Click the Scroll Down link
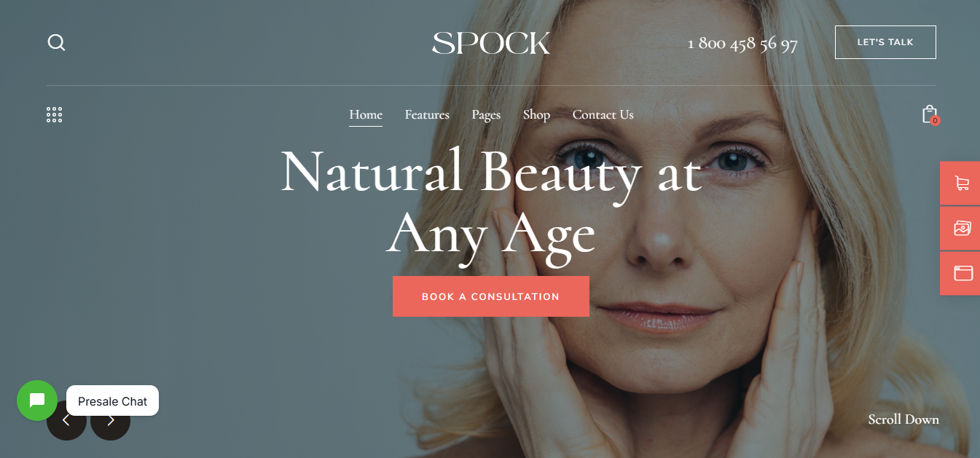The image size is (980, 458). tap(903, 419)
